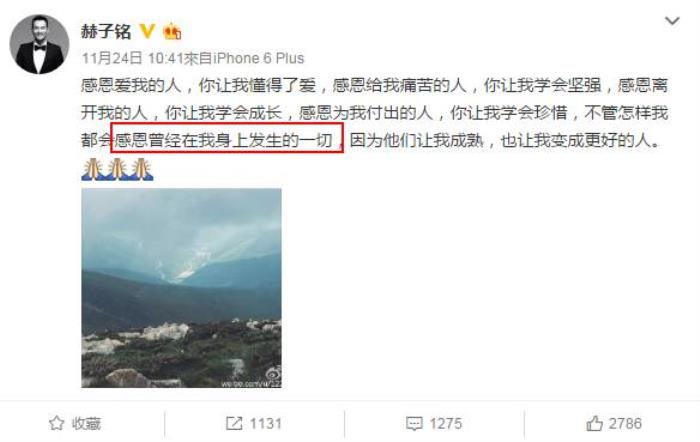Image resolution: width=700 pixels, height=442 pixels.
Task: Open 赫子铭's profile avatar photo
Action: coord(39,43)
